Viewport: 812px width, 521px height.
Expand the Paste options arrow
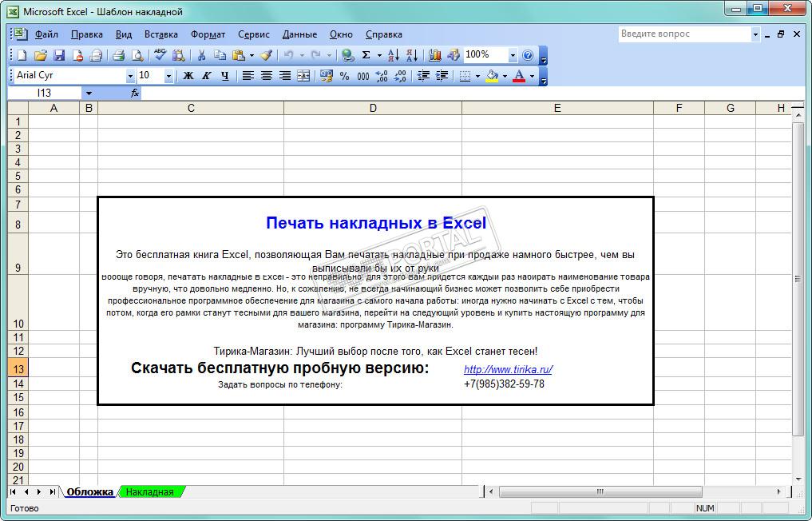pos(252,55)
